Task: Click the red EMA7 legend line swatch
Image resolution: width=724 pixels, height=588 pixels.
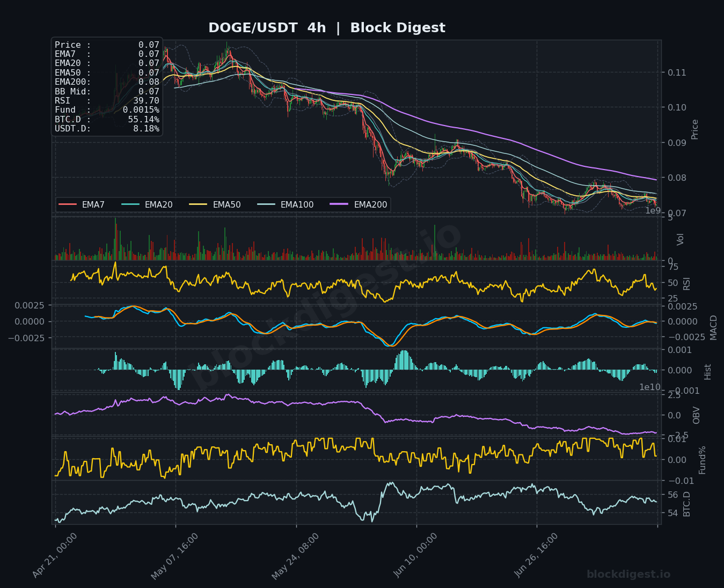Action: point(68,204)
